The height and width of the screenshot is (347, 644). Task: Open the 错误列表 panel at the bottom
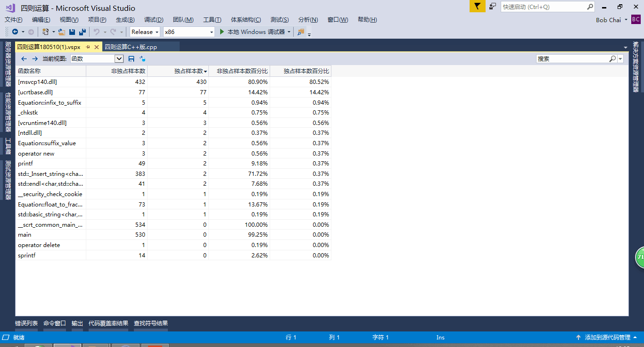tap(26, 323)
